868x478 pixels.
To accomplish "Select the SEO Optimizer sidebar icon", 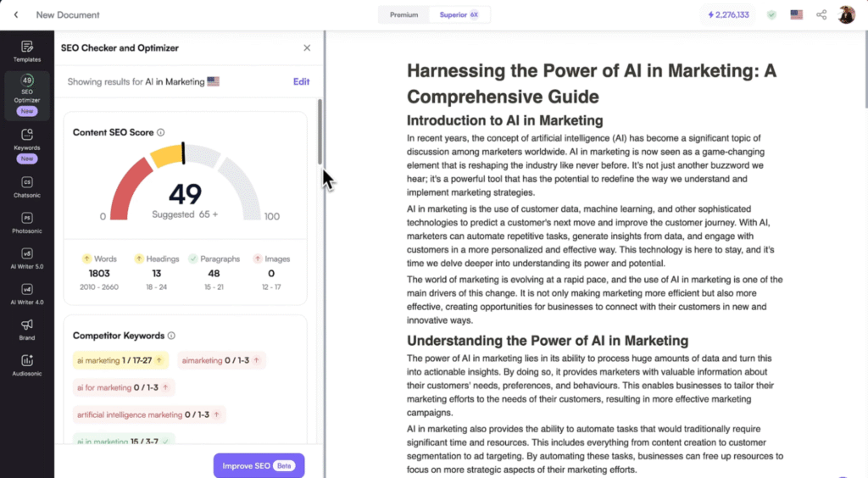I will coord(26,95).
